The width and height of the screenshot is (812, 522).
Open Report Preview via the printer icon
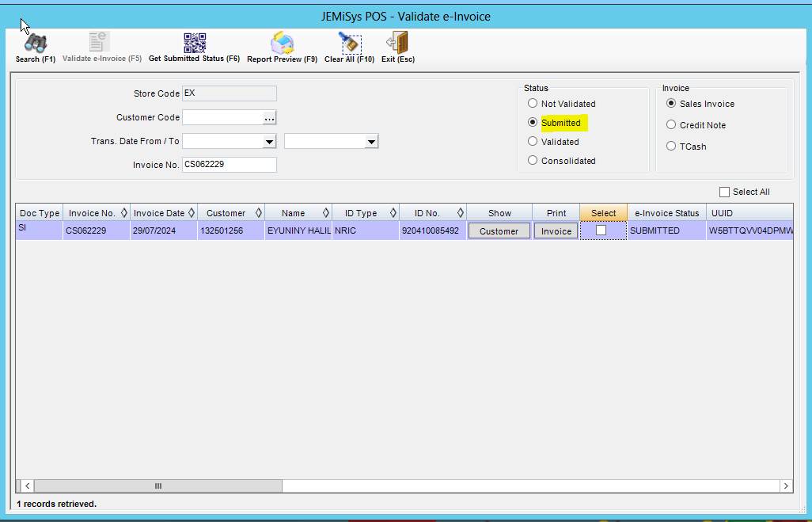(281, 41)
